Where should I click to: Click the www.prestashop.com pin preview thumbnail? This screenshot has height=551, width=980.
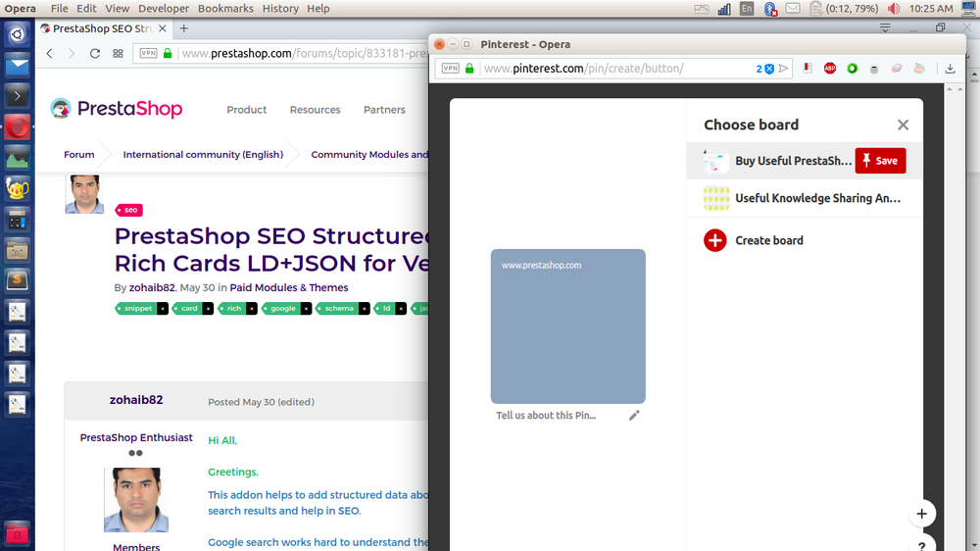[567, 326]
